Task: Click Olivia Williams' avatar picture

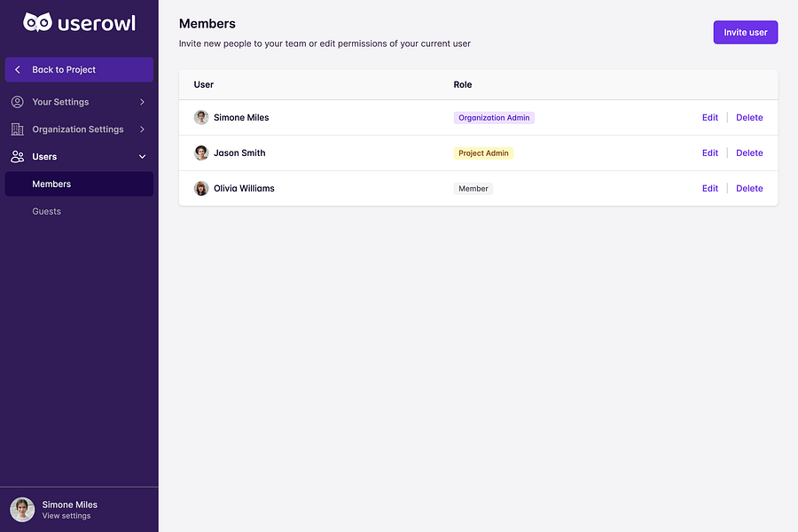Action: tap(201, 188)
